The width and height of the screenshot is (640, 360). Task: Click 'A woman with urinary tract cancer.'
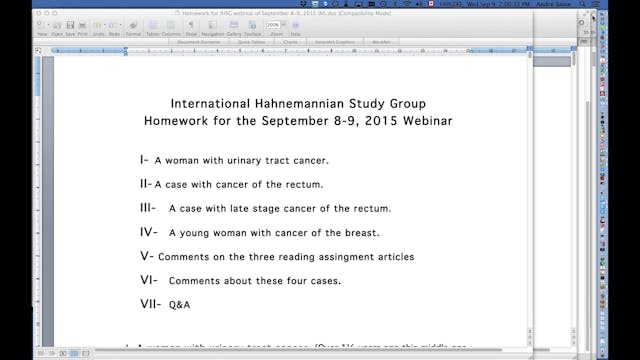click(x=242, y=160)
